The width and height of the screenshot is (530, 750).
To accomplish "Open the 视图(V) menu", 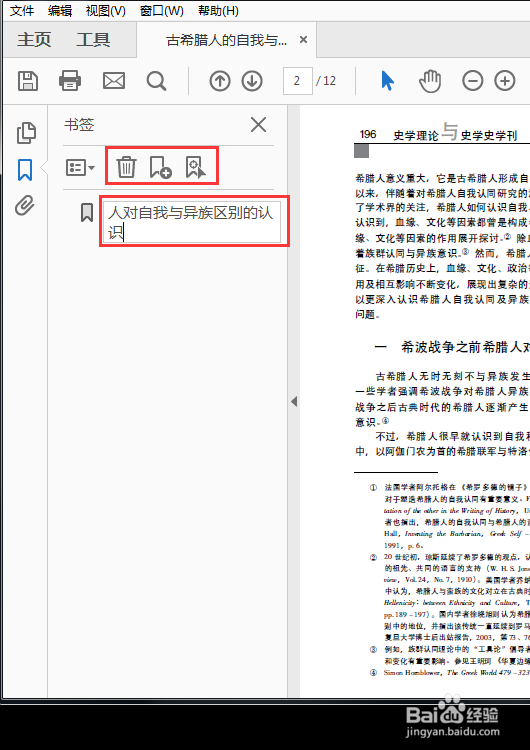I will click(105, 11).
